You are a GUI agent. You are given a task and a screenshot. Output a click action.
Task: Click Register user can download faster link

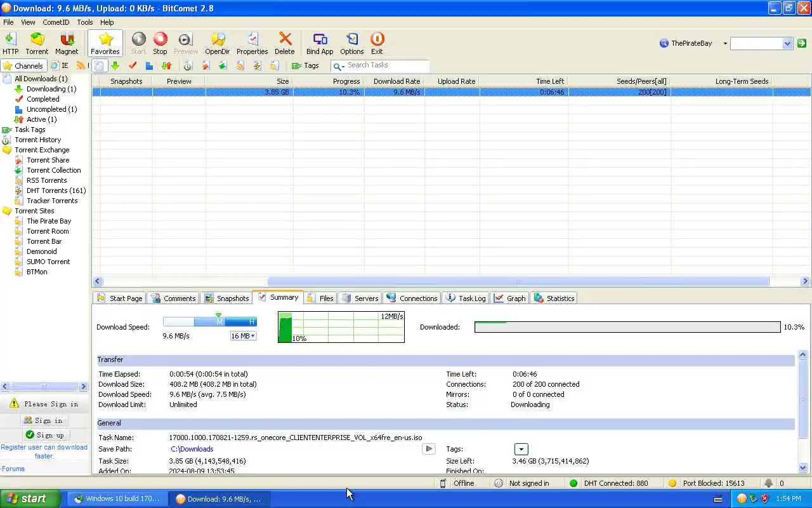[44, 451]
